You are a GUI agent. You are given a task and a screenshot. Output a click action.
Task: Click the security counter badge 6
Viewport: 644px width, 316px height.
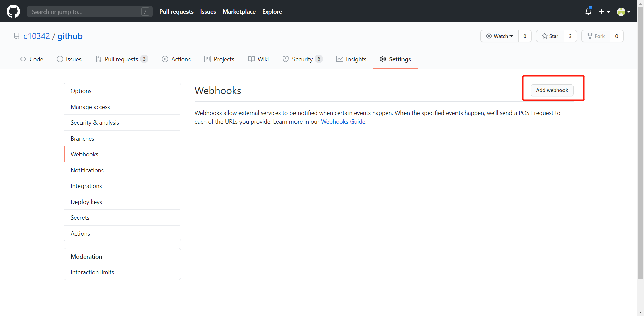point(319,59)
